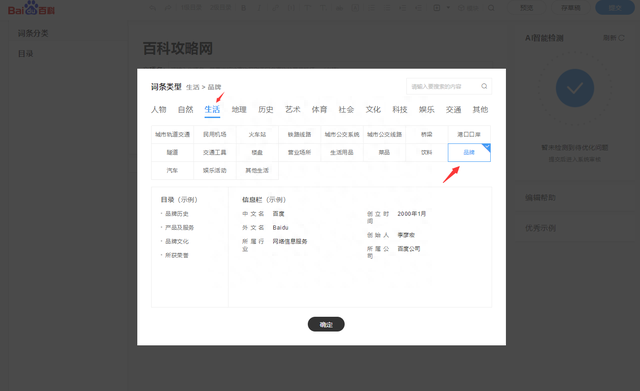Click the italic toolbar icon
Image resolution: width=640 pixels, height=391 pixels.
pos(259,8)
